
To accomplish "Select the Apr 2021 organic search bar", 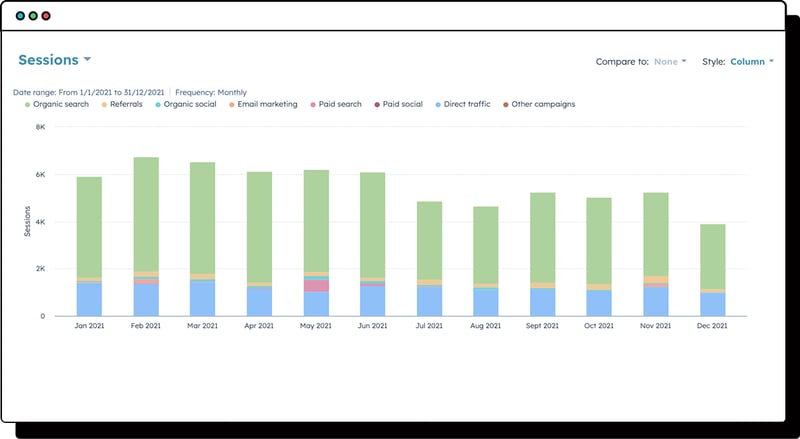I will (x=260, y=227).
